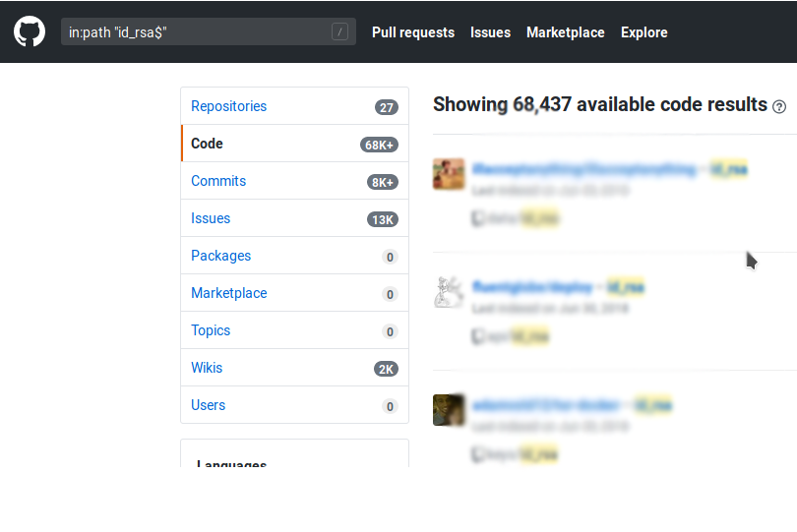Click the Showing 68,437 available code results heading

(x=600, y=104)
